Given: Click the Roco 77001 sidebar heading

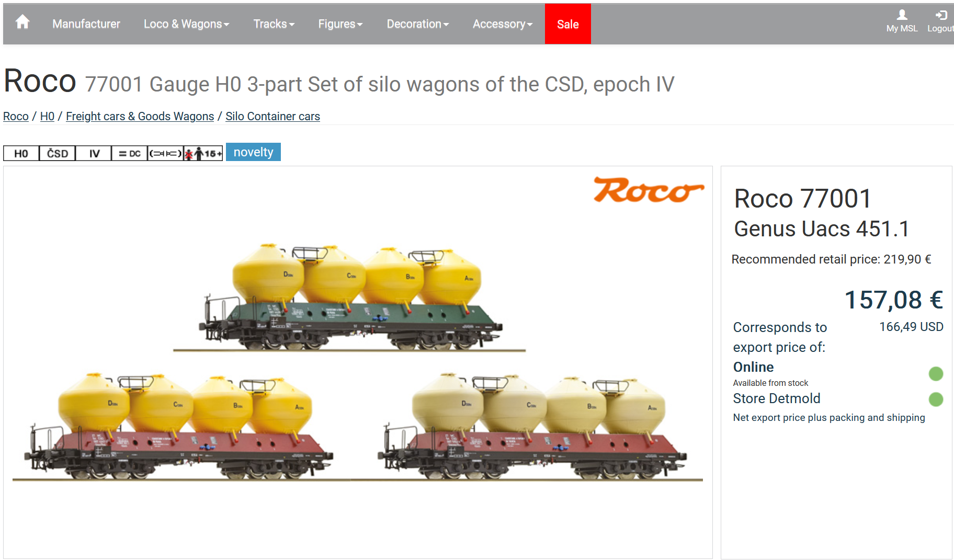Looking at the screenshot, I should click(x=803, y=199).
